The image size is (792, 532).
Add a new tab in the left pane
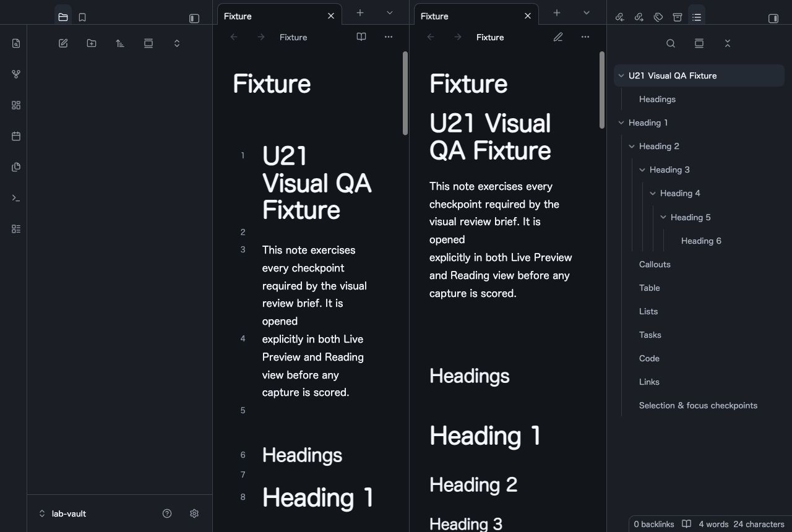tap(360, 12)
